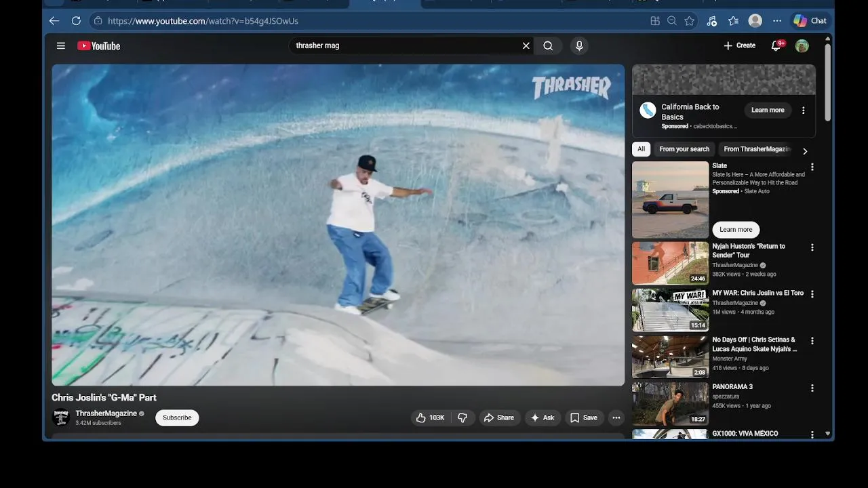Open the ThrasherMagazine channel name link

tap(106, 413)
